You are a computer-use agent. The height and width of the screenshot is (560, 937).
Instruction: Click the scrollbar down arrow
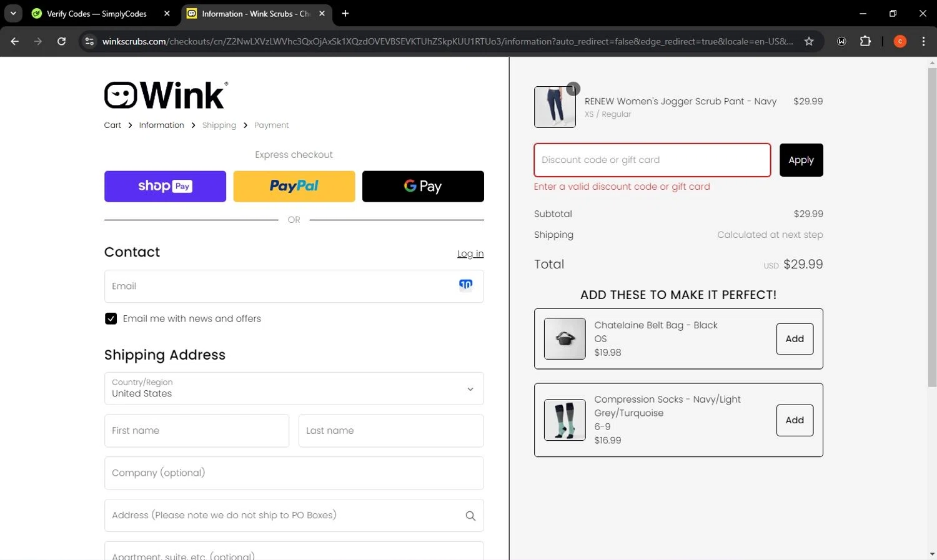point(932,554)
